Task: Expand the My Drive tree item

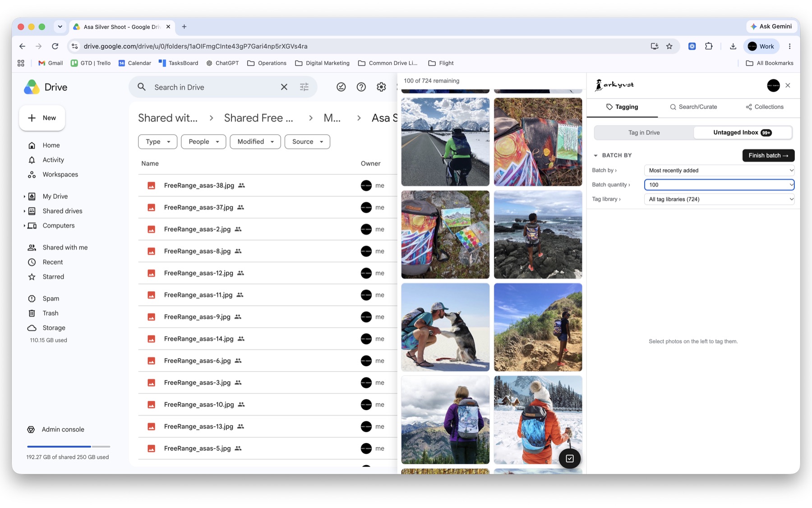Action: tap(24, 196)
